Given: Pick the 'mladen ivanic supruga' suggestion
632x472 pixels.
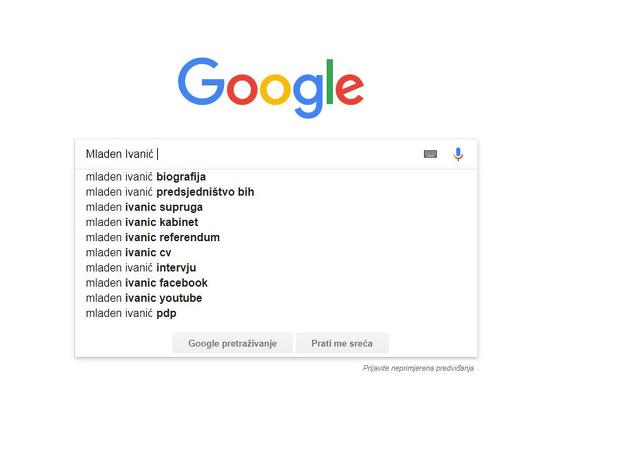Looking at the screenshot, I should click(x=144, y=207).
